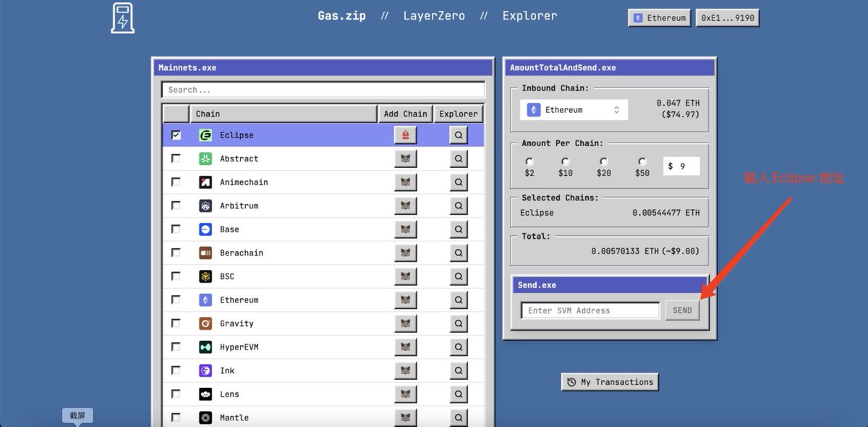This screenshot has width=868, height=427.
Task: Click the 截屏 screenshot button
Action: 77,415
